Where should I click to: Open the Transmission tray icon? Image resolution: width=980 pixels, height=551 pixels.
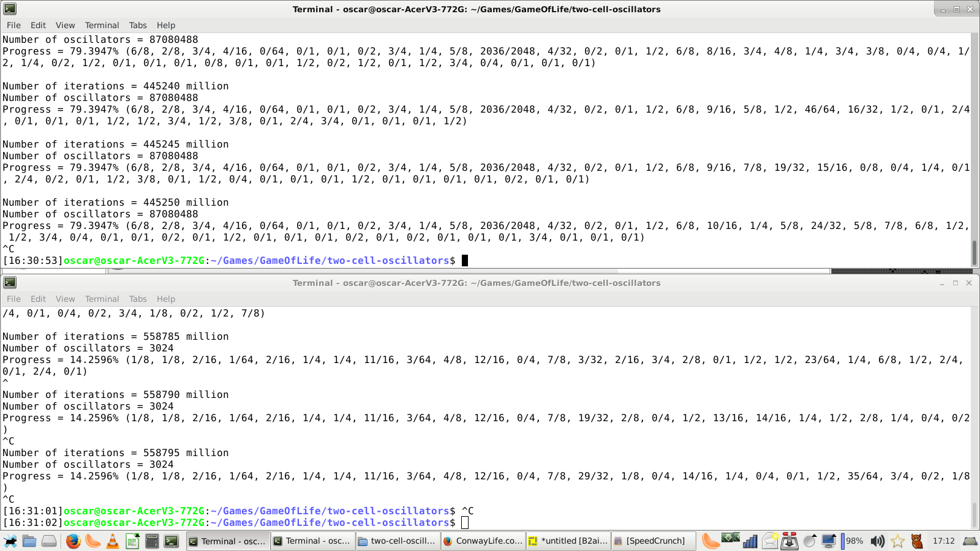[x=790, y=541]
